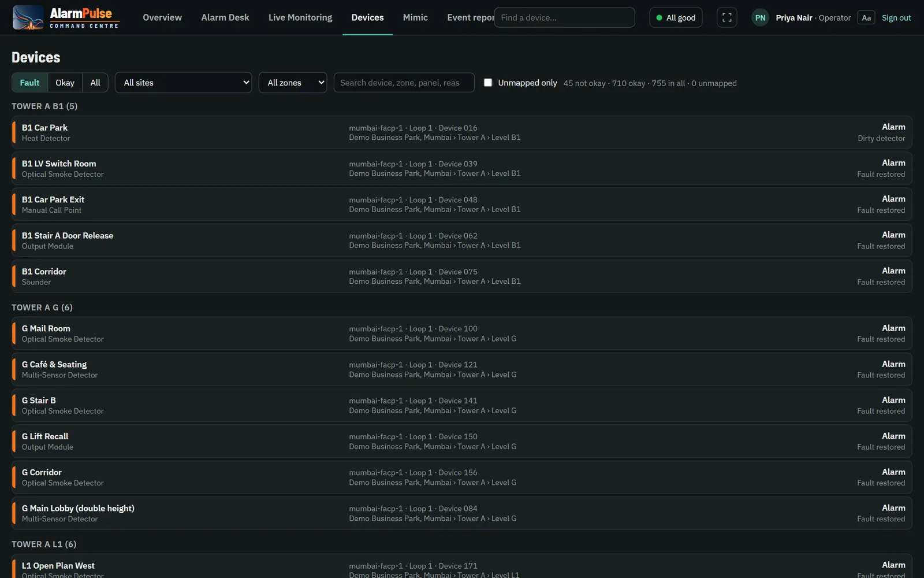Open the Alarm Desk tab
Screen dimensions: 924x578
coord(225,17)
